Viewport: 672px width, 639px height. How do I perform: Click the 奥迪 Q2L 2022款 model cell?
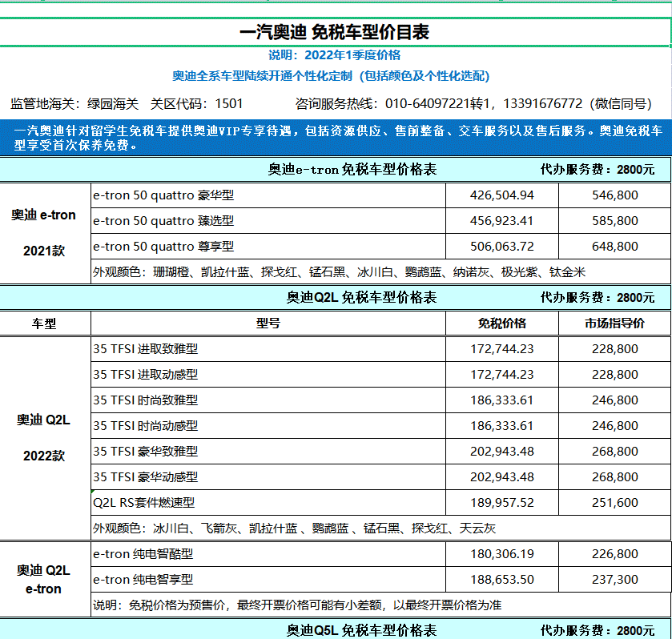tap(45, 439)
